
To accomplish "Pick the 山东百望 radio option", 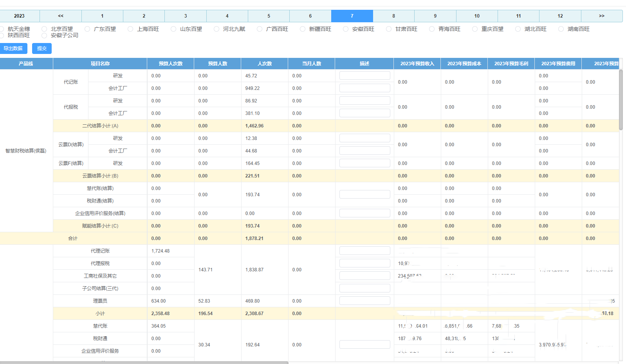I will [173, 29].
